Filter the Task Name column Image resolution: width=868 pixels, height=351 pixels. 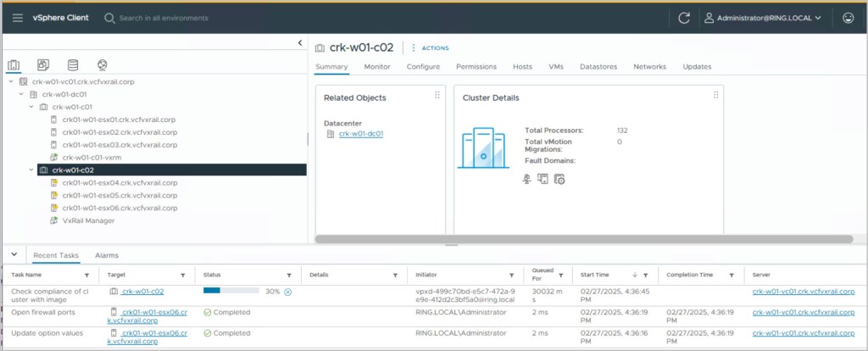coord(86,275)
